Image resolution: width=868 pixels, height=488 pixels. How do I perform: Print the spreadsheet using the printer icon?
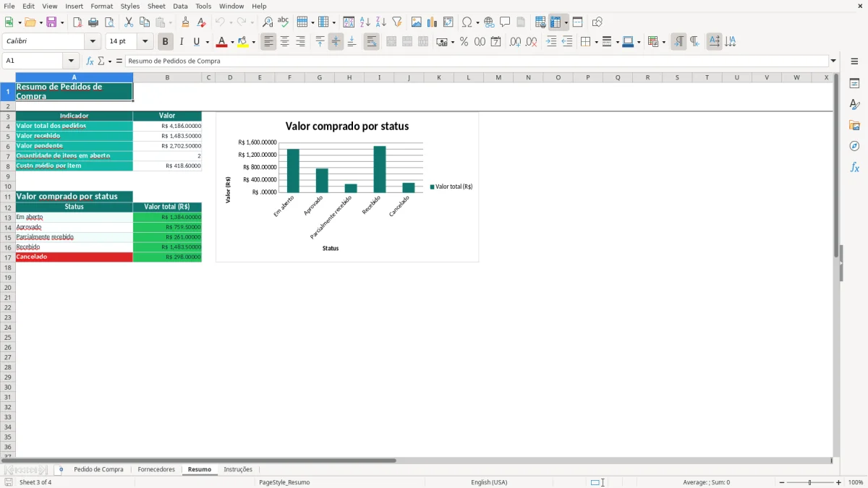point(93,22)
